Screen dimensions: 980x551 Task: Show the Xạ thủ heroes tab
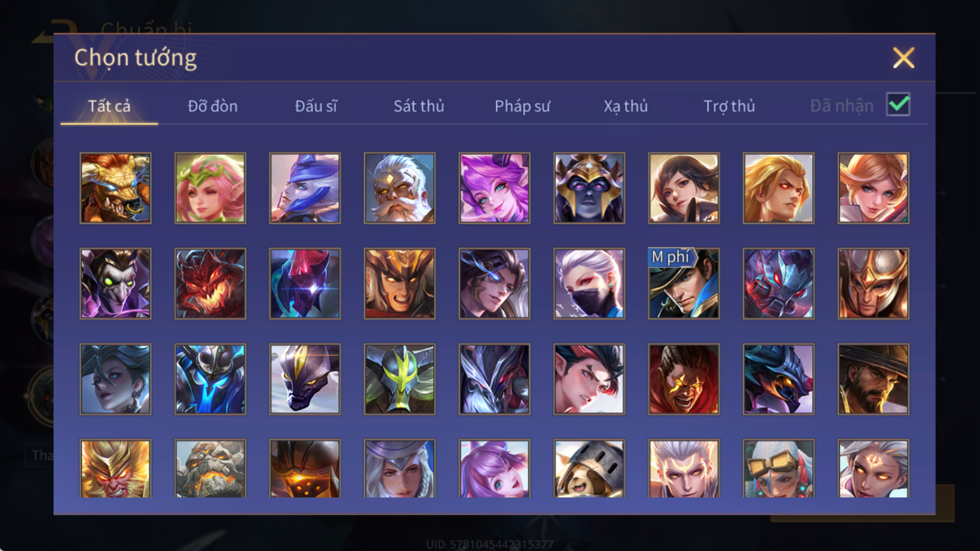(x=625, y=106)
